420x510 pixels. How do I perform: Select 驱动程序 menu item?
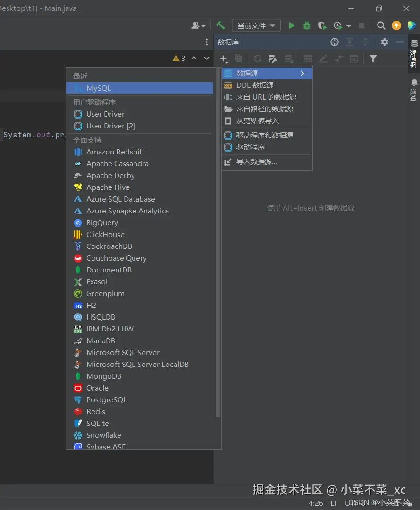click(267, 147)
